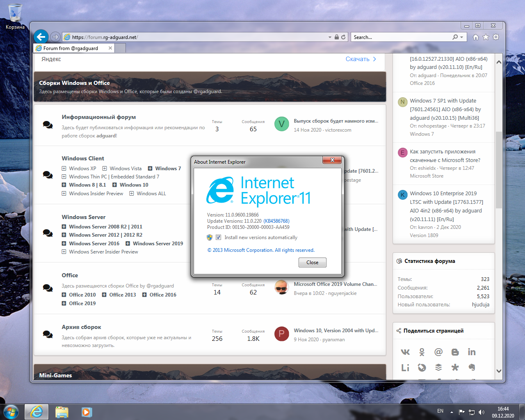Expand the plus icon beside Windows XP
The image size is (525, 420).
[64, 168]
